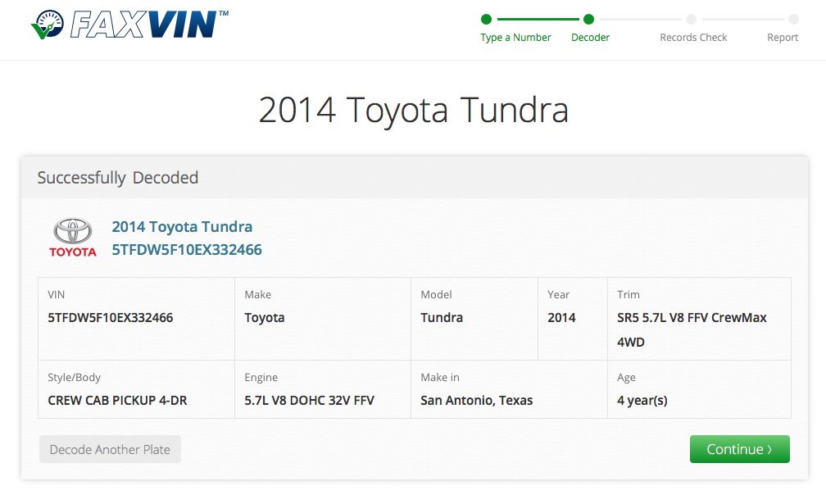The image size is (826, 504).
Task: Select the Records Check step
Action: click(x=693, y=38)
